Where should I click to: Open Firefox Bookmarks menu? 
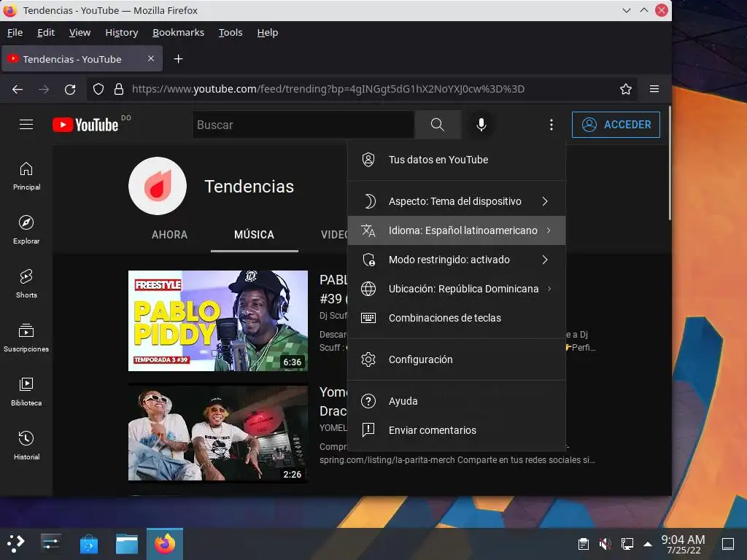[x=178, y=32]
